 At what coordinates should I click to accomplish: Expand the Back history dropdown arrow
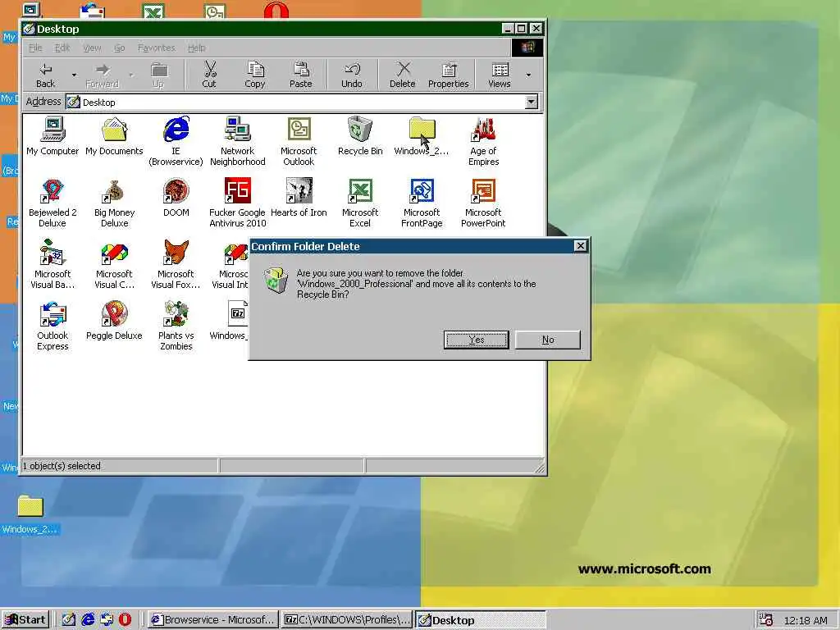74,75
